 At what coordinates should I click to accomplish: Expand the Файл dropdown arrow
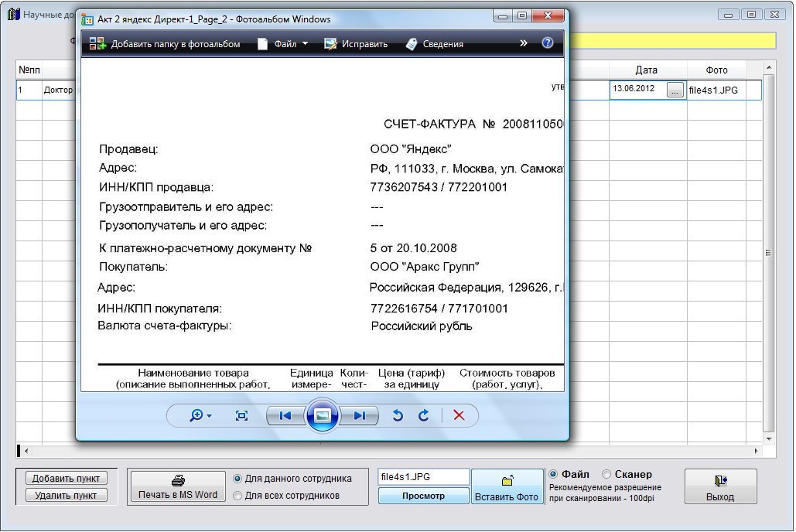[305, 43]
